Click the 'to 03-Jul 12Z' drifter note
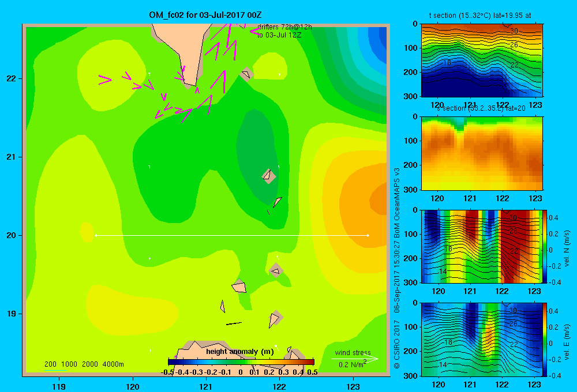Screen dimensions: 577x392 (279, 35)
